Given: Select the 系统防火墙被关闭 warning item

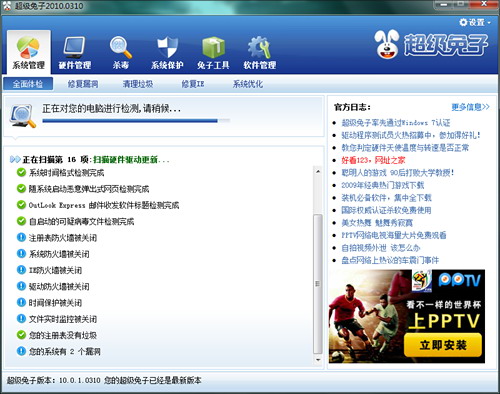Looking at the screenshot, I should pos(59,254).
